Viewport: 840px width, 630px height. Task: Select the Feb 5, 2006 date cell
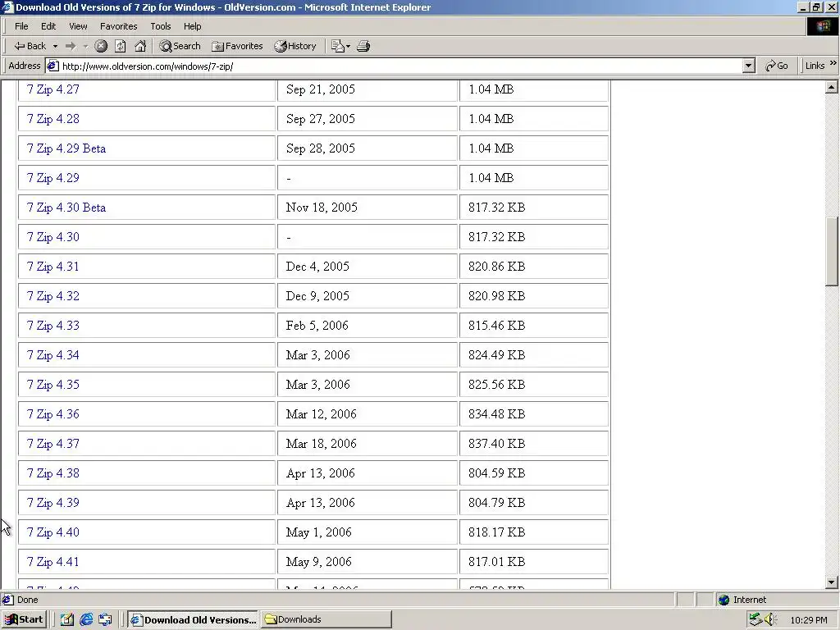coord(367,326)
